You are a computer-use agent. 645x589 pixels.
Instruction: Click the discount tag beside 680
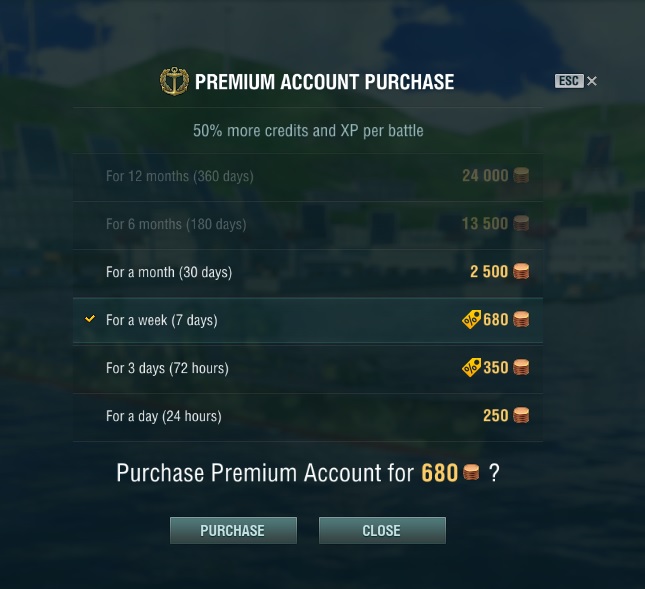(471, 320)
